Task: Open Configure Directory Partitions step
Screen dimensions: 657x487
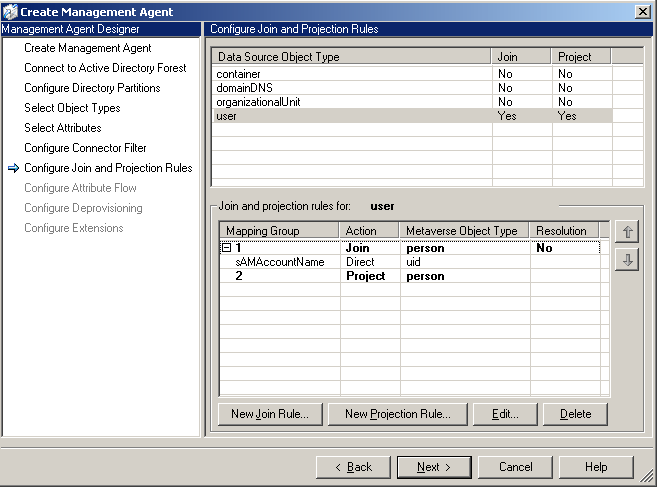Action: coord(92,88)
